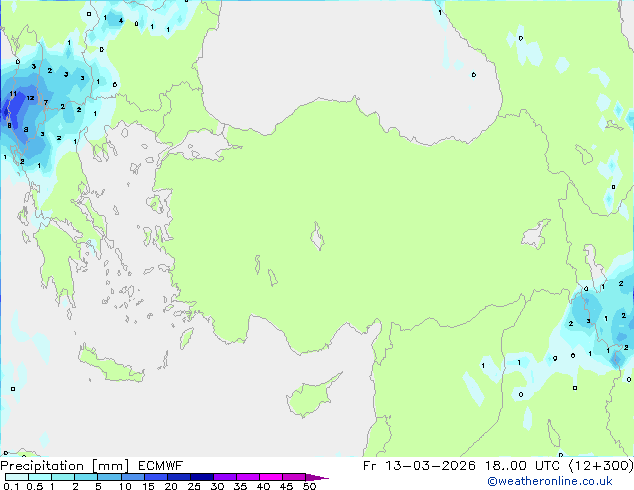This screenshot has width=634, height=490.
Task: Click the purple arrow above 50 mm in legend
Action: (x=317, y=477)
